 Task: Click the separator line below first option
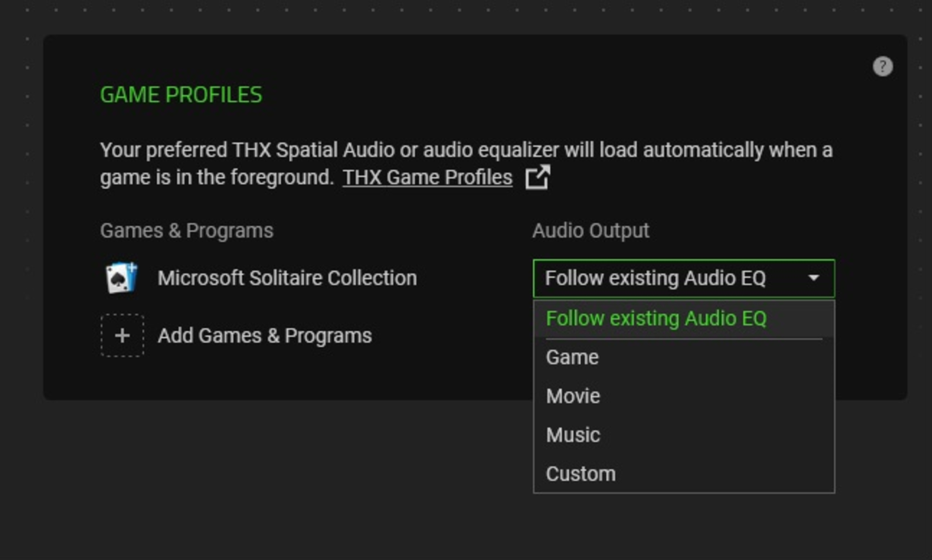point(683,339)
